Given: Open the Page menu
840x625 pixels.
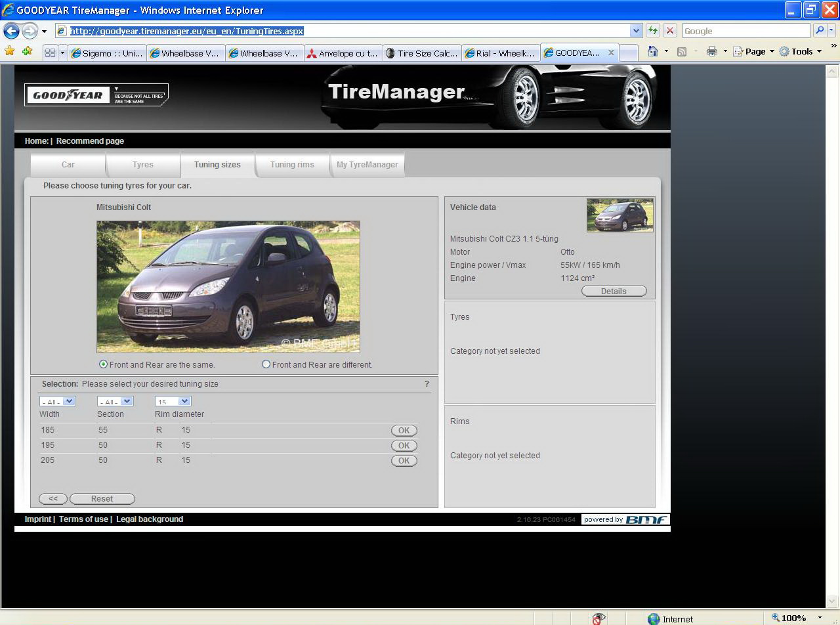Looking at the screenshot, I should click(754, 51).
